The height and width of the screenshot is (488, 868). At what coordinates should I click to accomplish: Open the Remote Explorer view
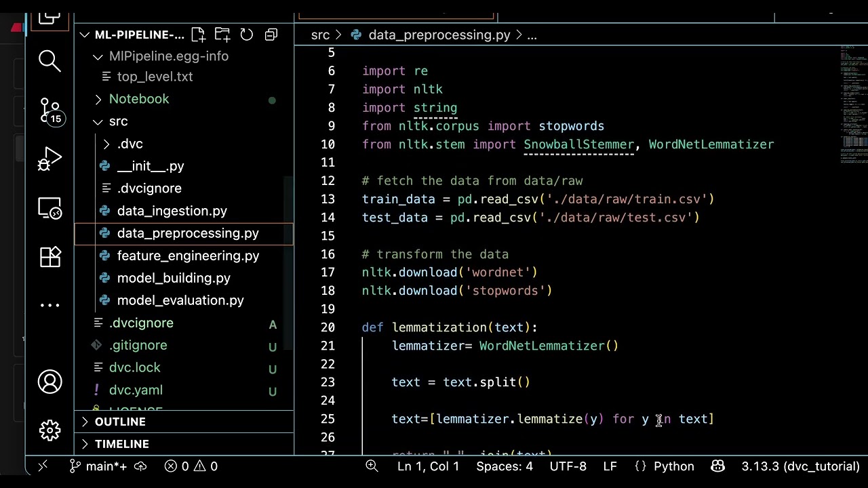pyautogui.click(x=50, y=208)
